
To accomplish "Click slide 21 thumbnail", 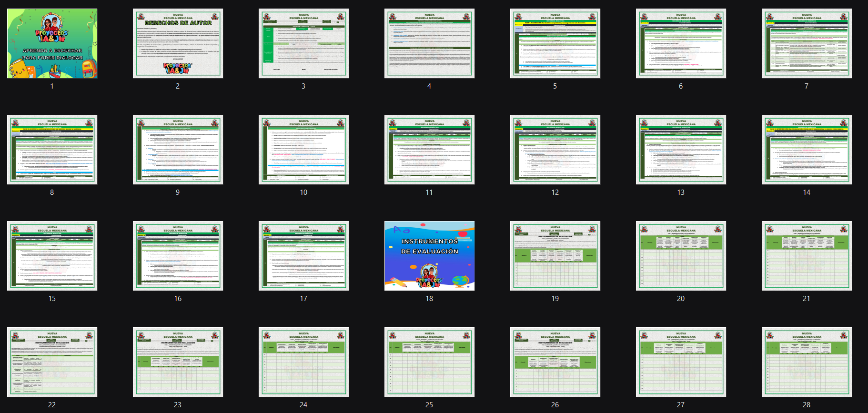I will (807, 256).
